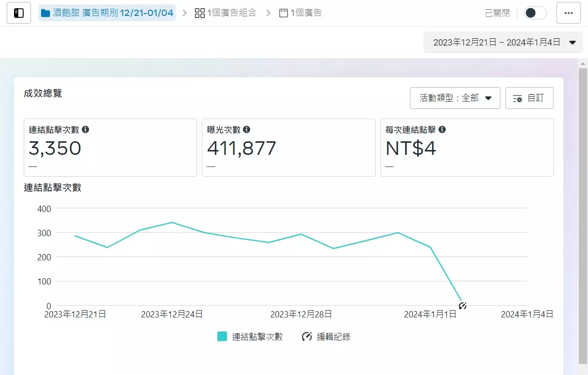Click the edit history marker on the chart
The image size is (588, 375).
click(462, 306)
